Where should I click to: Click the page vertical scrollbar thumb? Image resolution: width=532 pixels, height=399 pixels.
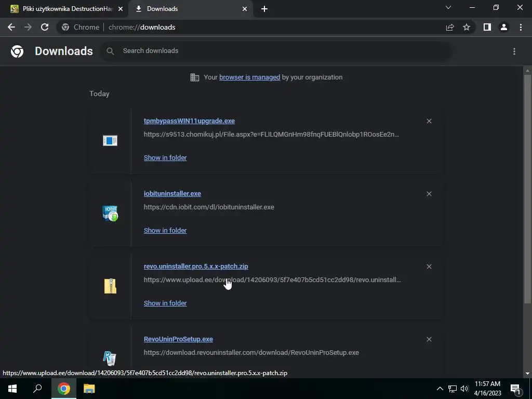coord(527,189)
